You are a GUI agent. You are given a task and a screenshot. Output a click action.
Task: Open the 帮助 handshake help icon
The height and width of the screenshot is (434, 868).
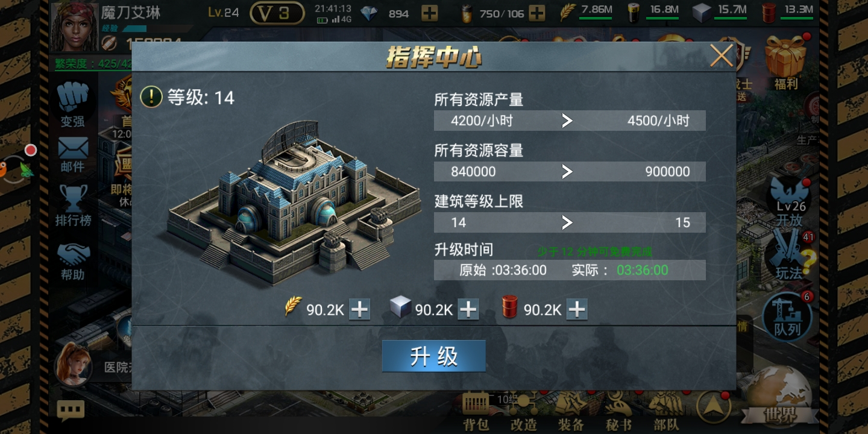click(73, 261)
